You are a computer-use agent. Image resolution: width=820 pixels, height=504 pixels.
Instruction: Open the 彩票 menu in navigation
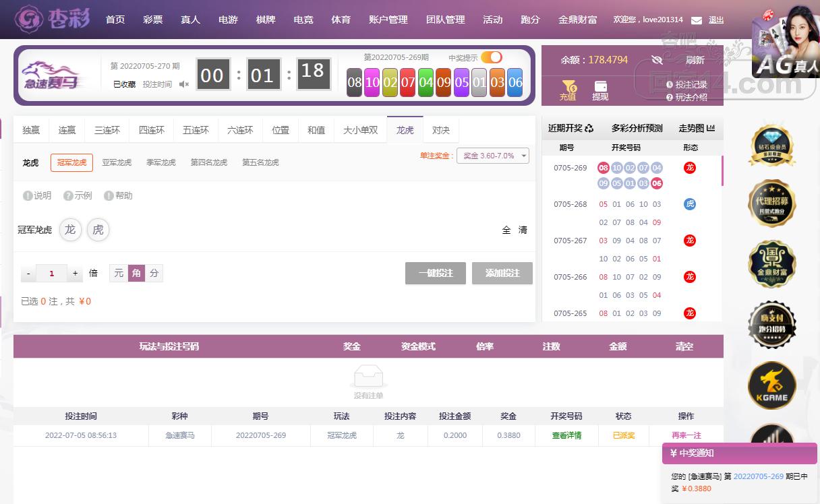click(153, 20)
